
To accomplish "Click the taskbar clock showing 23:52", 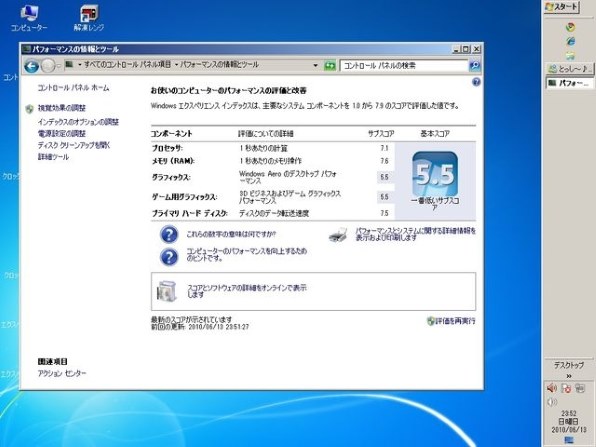I will point(569,413).
